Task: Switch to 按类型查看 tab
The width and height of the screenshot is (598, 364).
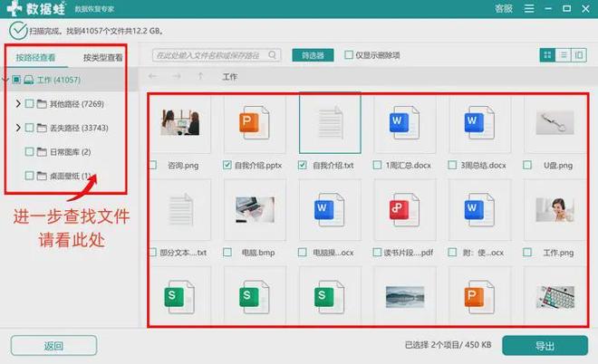Action: click(x=102, y=57)
